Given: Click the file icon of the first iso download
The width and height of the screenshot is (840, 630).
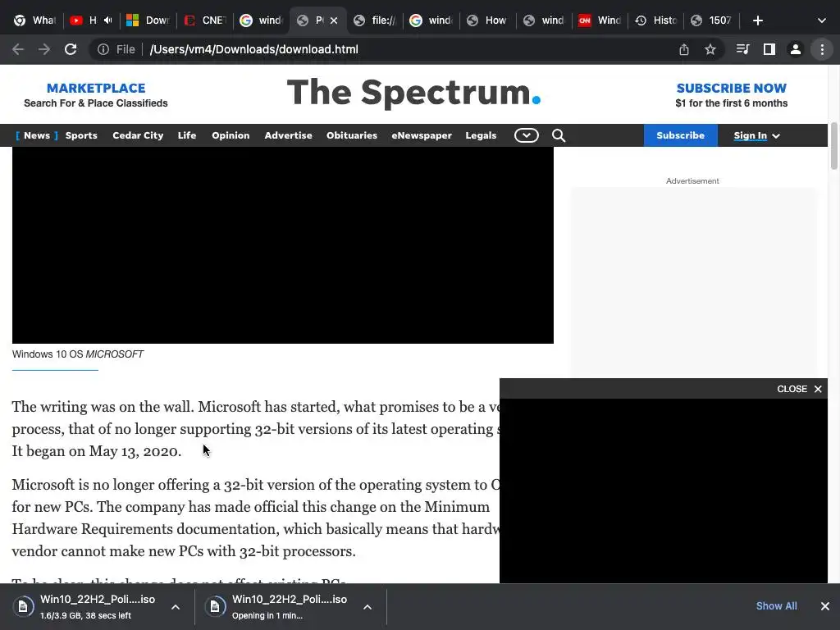Looking at the screenshot, I should 22,606.
